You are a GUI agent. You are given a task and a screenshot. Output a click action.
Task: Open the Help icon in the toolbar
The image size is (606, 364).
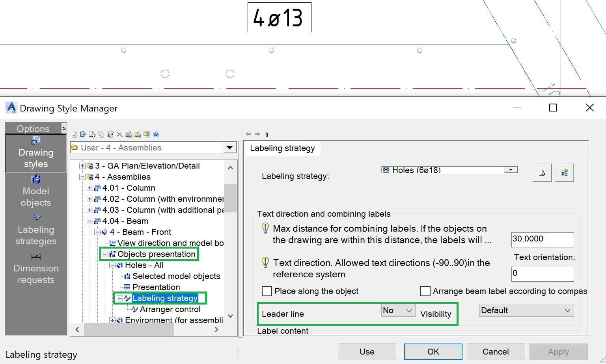156,134
